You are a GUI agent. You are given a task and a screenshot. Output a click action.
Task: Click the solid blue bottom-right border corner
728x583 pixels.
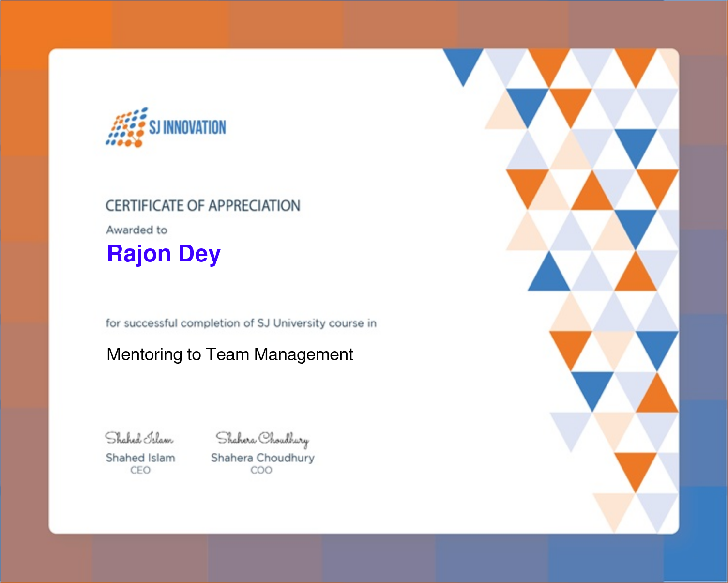coord(696,533)
